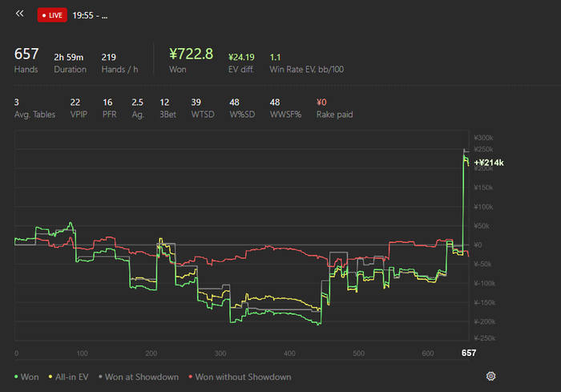The height and width of the screenshot is (392, 561).
Task: Click the 48 W%SD stat
Action: tap(242, 108)
